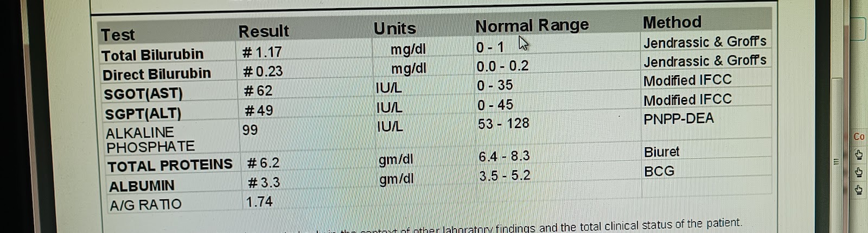Click the scrollbar grip handle
Image resolution: width=868 pixels, height=233 pixels.
pos(836,161)
